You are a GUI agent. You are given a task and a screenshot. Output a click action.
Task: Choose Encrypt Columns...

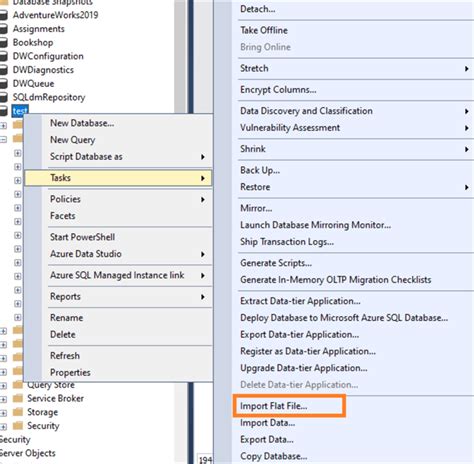(345, 90)
